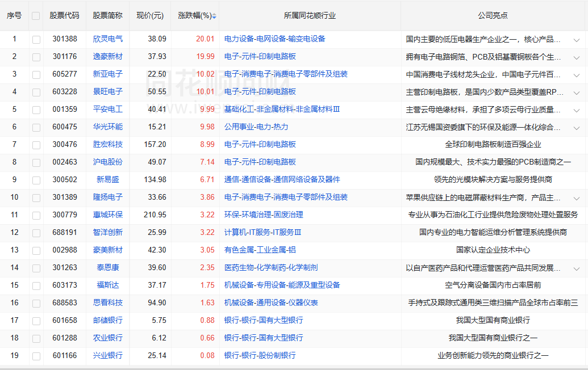Open the 农业银行 stock link
588x370 pixels.
pyautogui.click(x=107, y=338)
